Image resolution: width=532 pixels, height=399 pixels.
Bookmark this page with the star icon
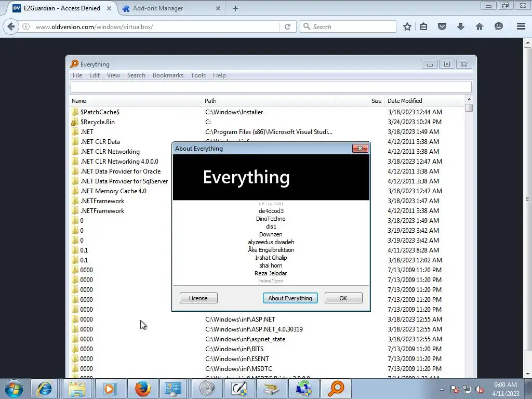click(407, 26)
